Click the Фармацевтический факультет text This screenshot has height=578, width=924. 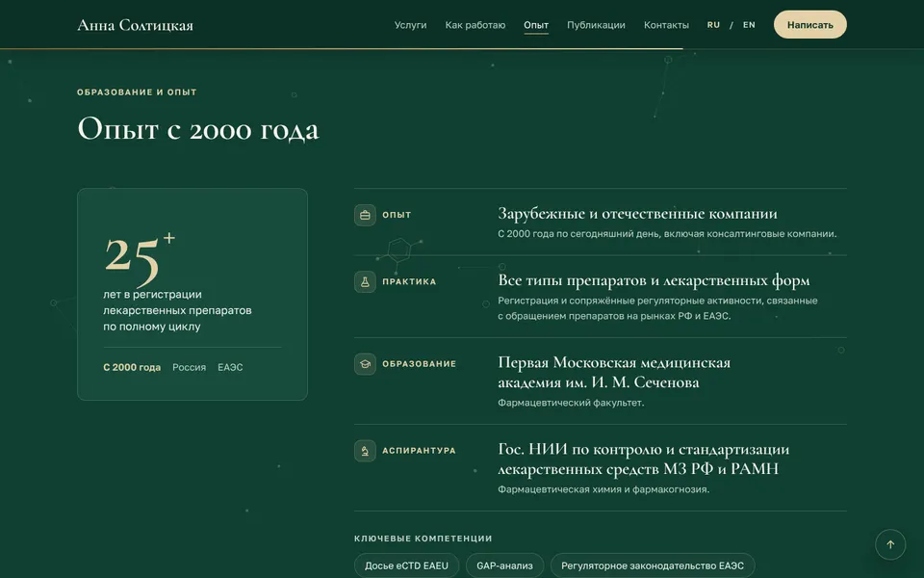[571, 403]
